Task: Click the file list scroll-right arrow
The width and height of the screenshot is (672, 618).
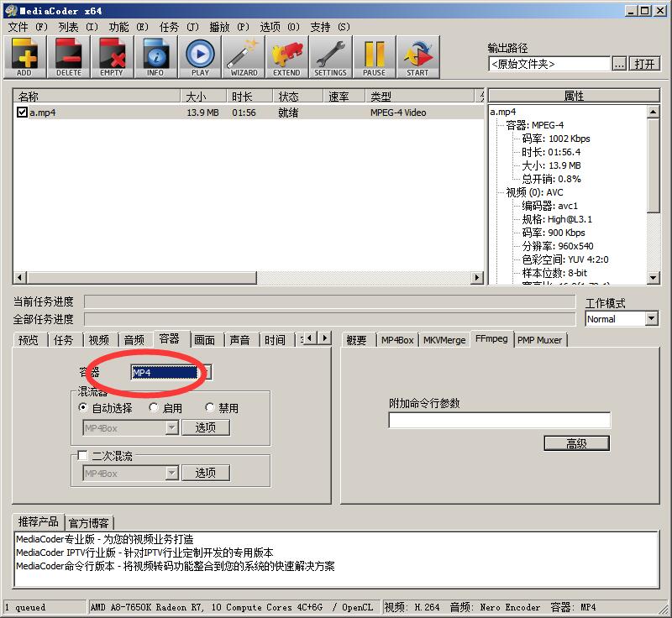Action: click(476, 278)
